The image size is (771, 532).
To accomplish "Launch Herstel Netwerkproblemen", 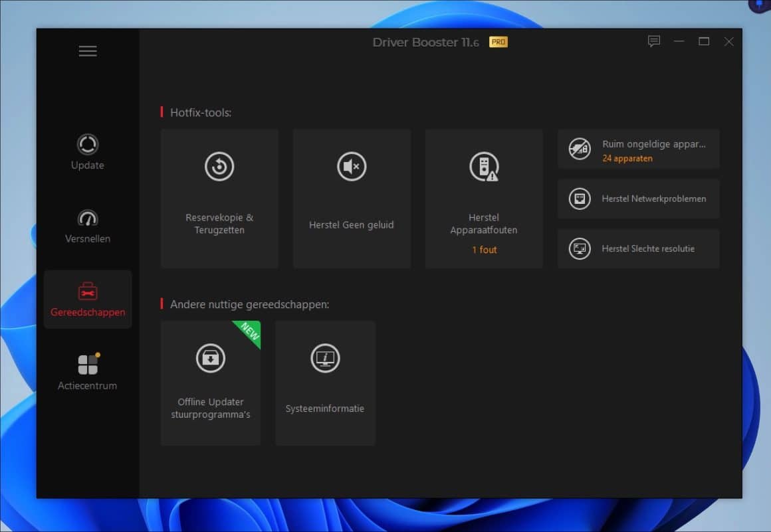I will [637, 199].
